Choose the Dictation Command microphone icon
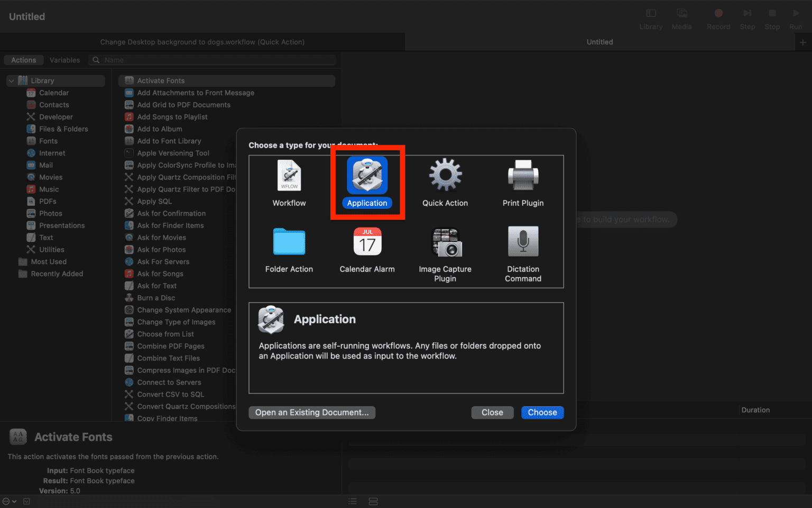Viewport: 812px width, 508px height. pos(522,242)
